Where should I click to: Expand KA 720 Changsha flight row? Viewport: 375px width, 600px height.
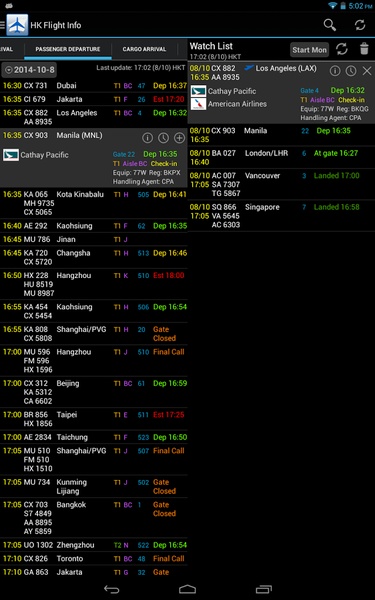[94, 258]
